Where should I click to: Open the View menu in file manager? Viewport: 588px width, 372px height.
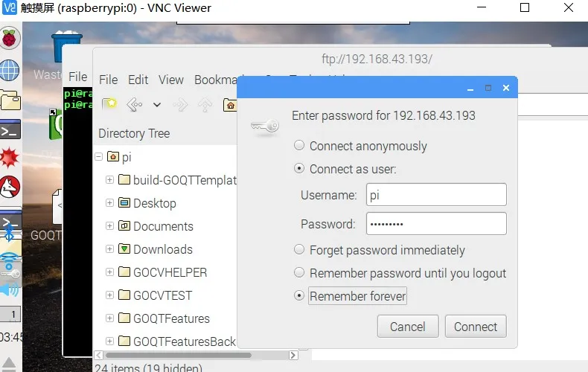click(x=170, y=80)
